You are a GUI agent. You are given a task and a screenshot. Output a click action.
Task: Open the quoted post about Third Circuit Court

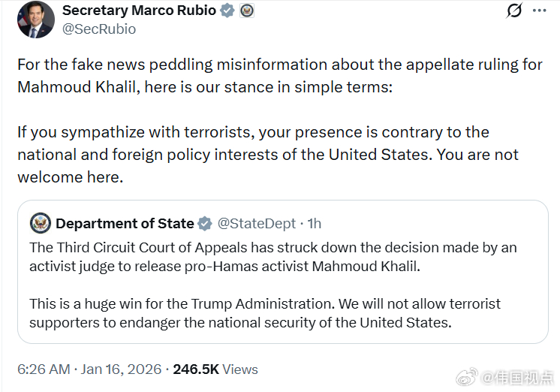pyautogui.click(x=282, y=272)
